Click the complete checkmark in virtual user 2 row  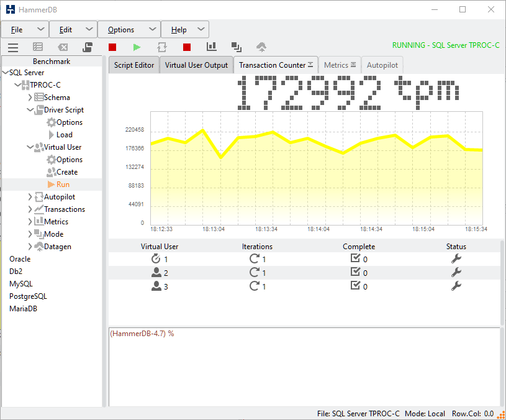pyautogui.click(x=355, y=272)
